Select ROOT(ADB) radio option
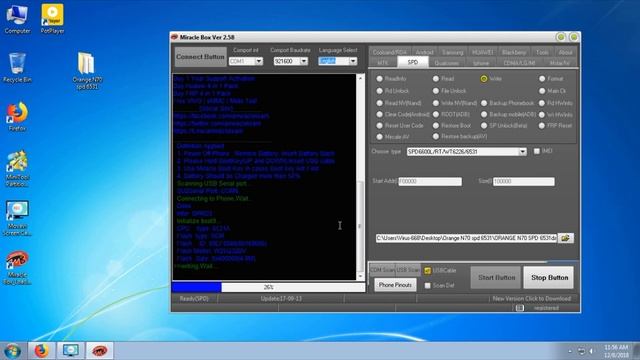This screenshot has width=640, height=360. point(436,114)
